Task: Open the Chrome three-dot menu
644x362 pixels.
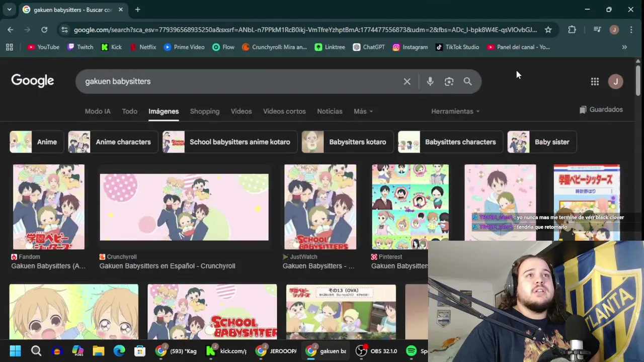Action: coord(631,30)
